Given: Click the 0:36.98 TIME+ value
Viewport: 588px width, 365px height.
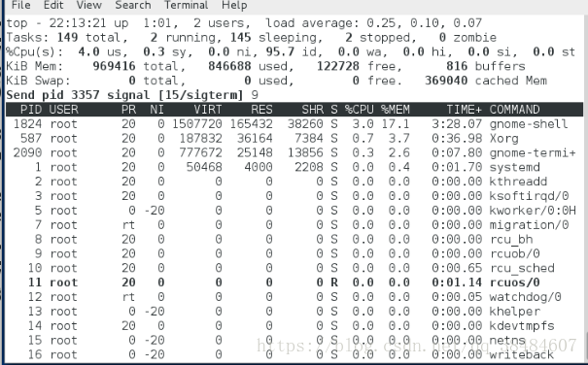Looking at the screenshot, I should click(x=457, y=139).
